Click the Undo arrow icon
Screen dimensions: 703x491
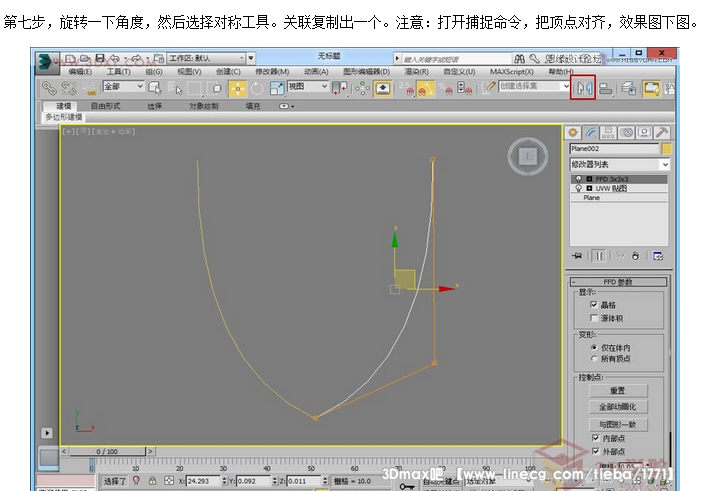click(x=115, y=58)
